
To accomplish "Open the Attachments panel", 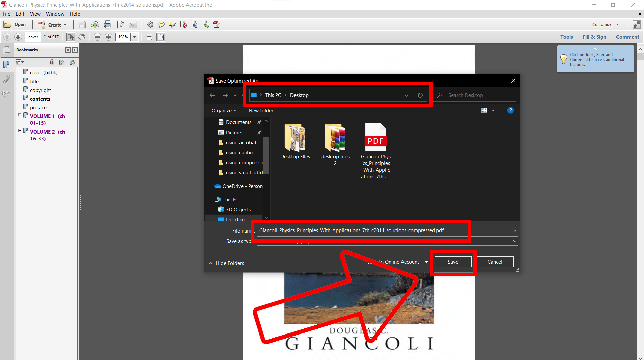I will point(7,79).
